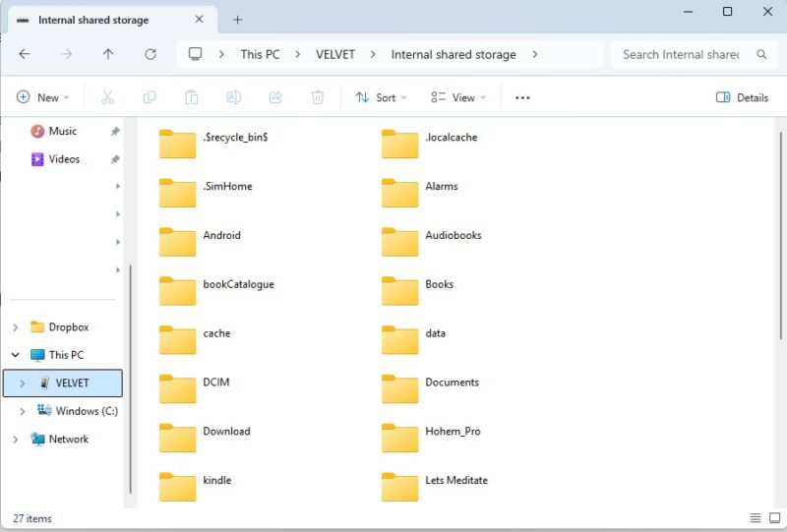Go up one folder level
This screenshot has width=787, height=532.
coord(108,54)
